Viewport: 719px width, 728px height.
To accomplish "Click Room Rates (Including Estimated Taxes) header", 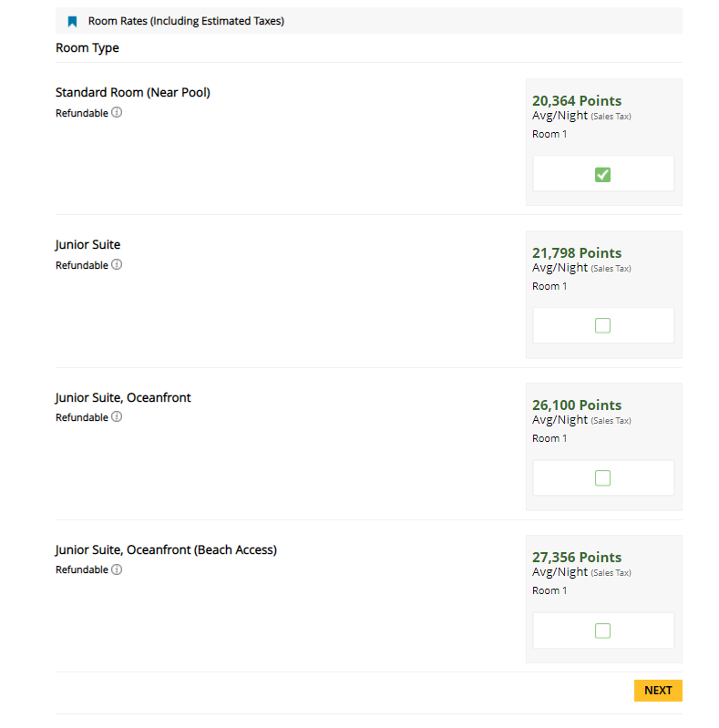I will pos(186,21).
